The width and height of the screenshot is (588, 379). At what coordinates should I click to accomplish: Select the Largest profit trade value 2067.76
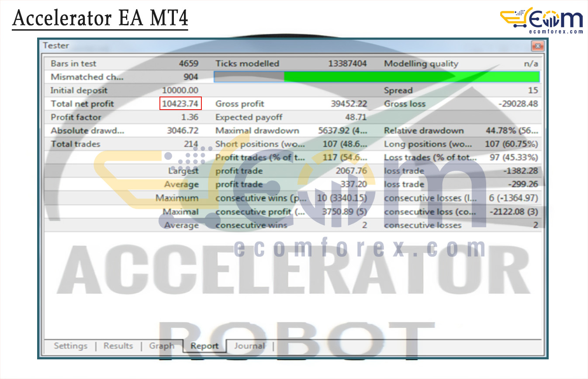pyautogui.click(x=351, y=171)
